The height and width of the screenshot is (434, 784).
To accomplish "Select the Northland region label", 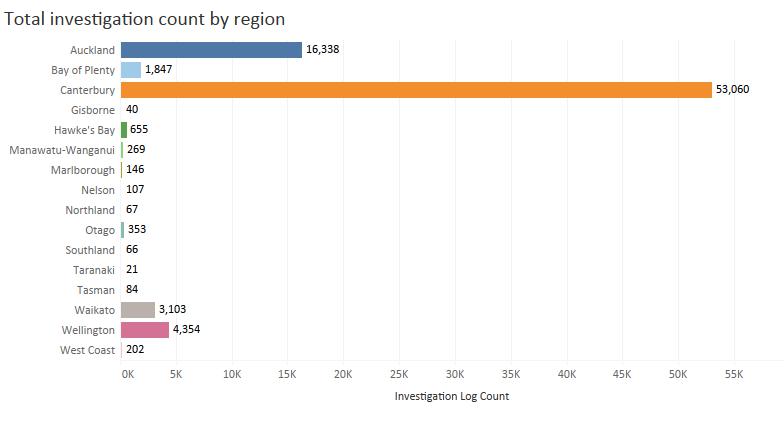I will tap(90, 210).
